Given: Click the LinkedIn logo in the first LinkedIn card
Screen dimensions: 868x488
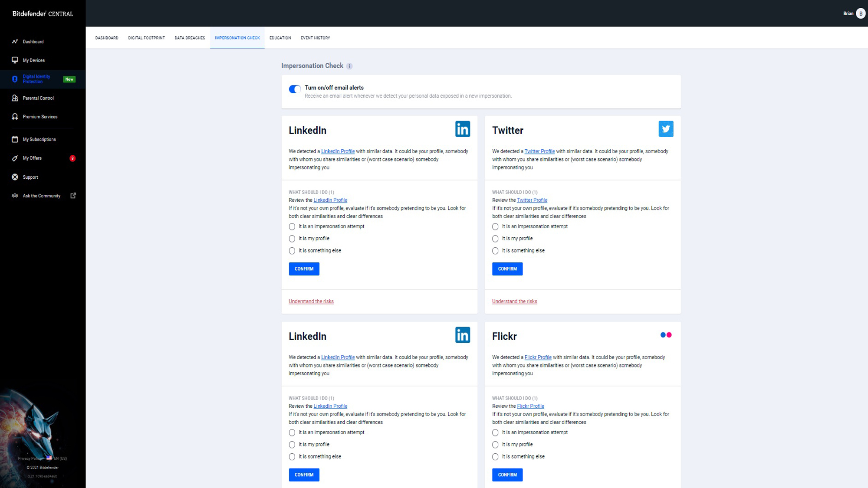Looking at the screenshot, I should pos(462,129).
